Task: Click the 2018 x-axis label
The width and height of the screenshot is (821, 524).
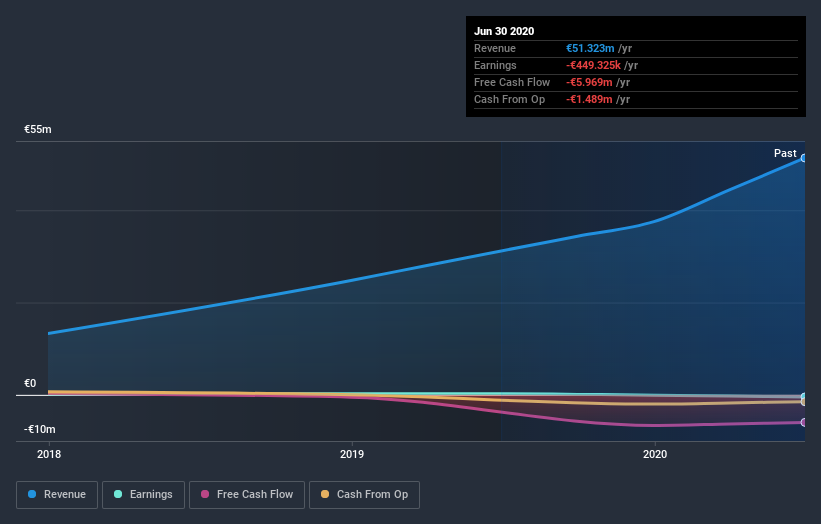Action: pos(49,454)
